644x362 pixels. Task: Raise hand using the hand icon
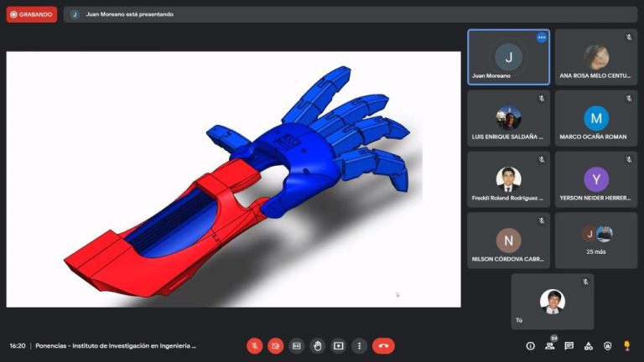point(318,345)
